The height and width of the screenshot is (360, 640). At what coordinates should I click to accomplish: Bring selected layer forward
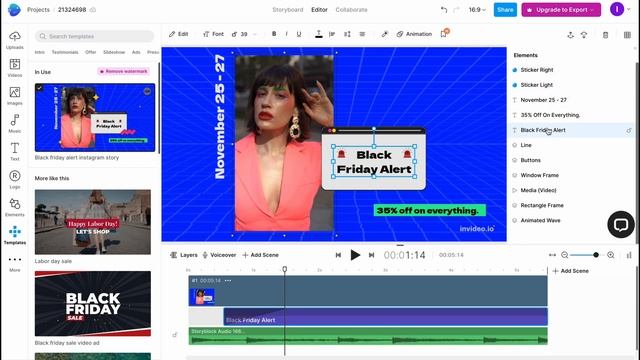(571, 35)
